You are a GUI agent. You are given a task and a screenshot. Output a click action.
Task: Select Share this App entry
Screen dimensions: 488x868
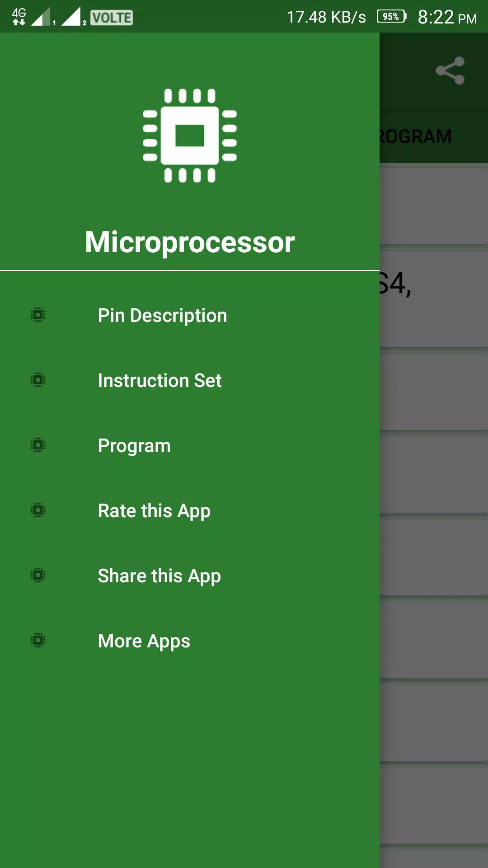tap(190, 576)
